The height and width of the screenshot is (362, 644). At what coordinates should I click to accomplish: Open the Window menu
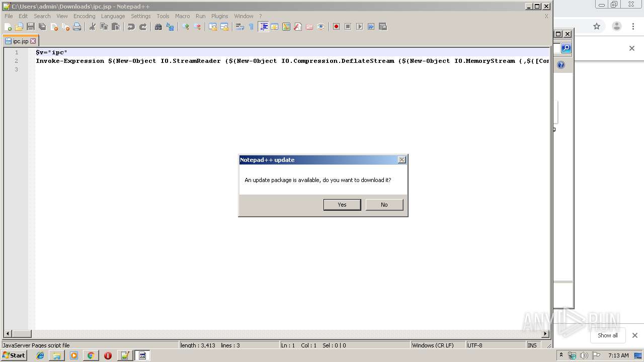tap(244, 16)
